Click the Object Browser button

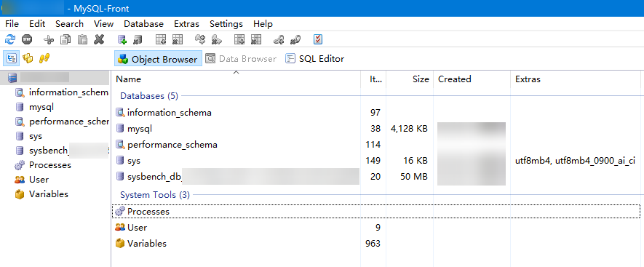coord(158,59)
